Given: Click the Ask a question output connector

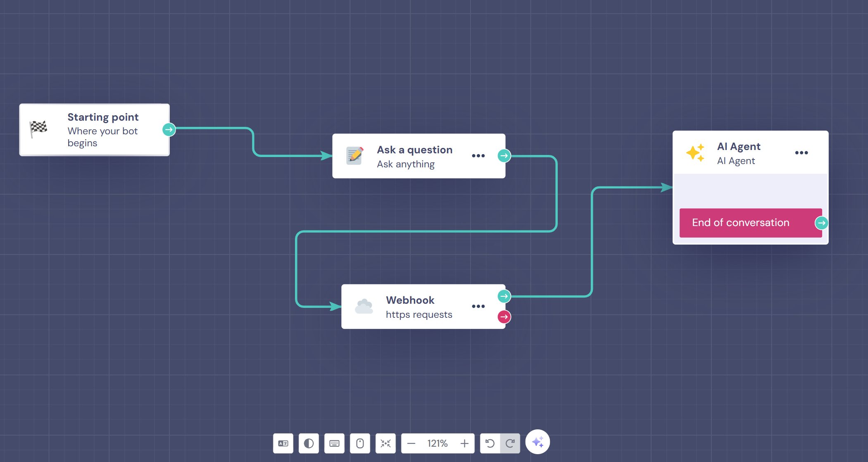Looking at the screenshot, I should tap(504, 156).
